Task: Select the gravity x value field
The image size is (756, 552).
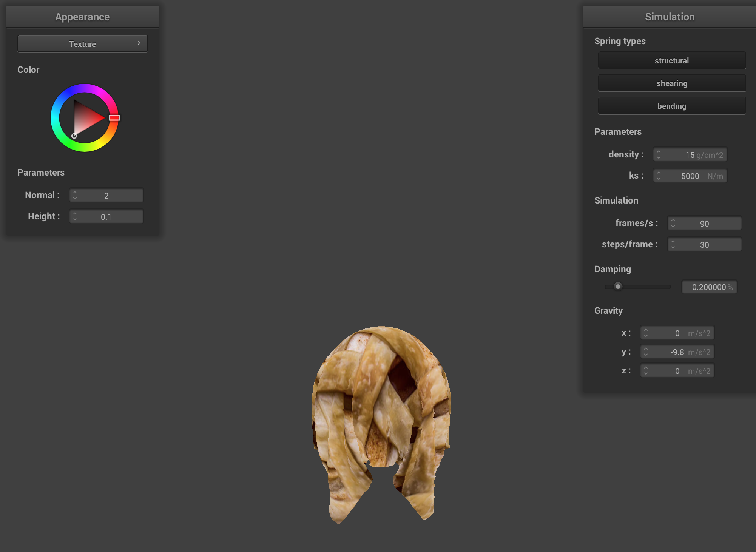Action: 677,333
